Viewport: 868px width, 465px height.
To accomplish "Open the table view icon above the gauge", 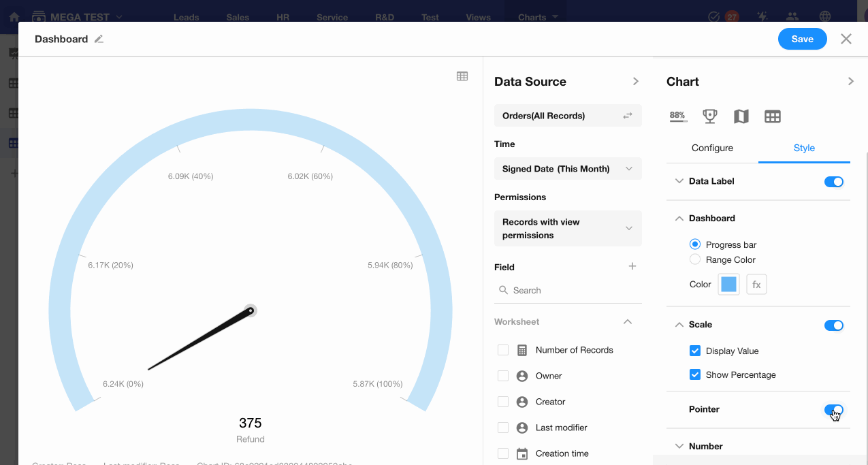I will 462,76.
